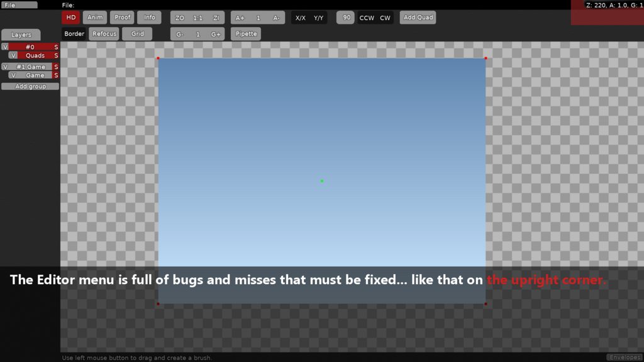Flip brush horizontally with X/X
The height and width of the screenshot is (362, 644).
pyautogui.click(x=301, y=18)
